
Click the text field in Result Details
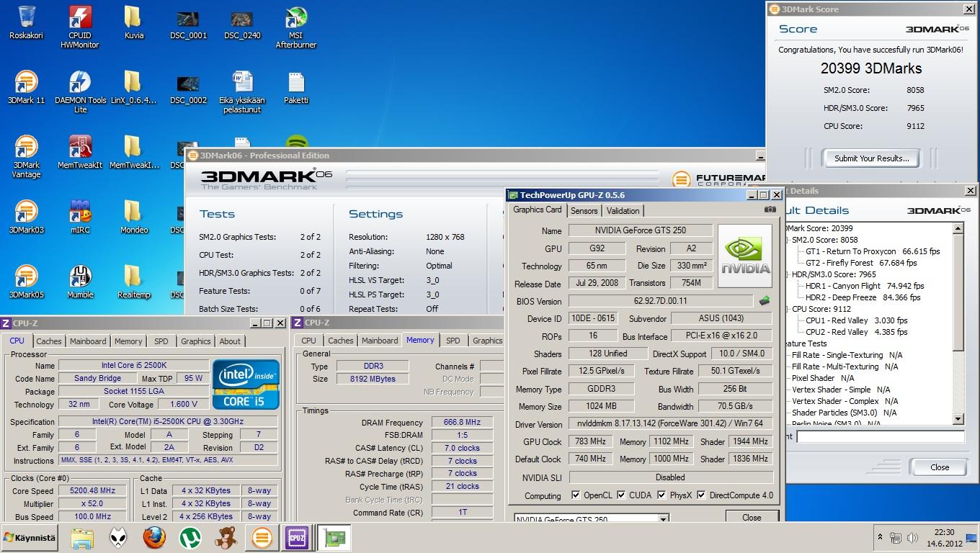[880, 436]
